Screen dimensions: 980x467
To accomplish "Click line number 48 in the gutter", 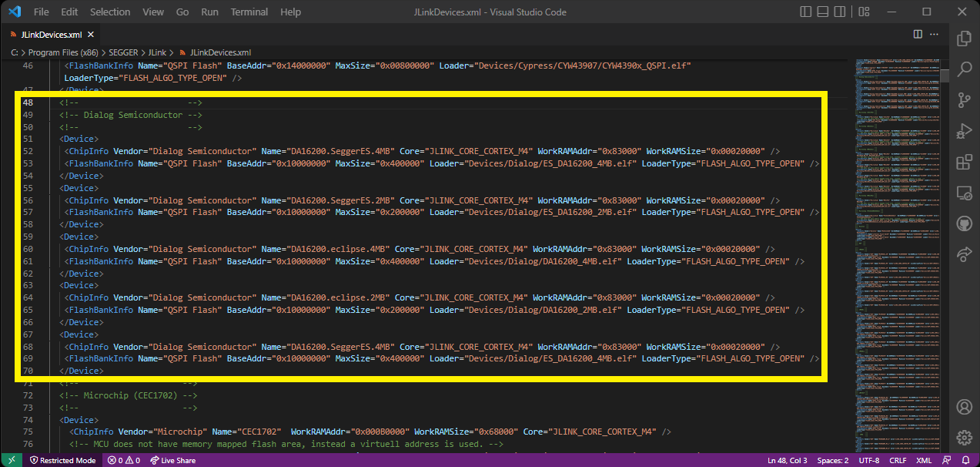I will coord(28,103).
